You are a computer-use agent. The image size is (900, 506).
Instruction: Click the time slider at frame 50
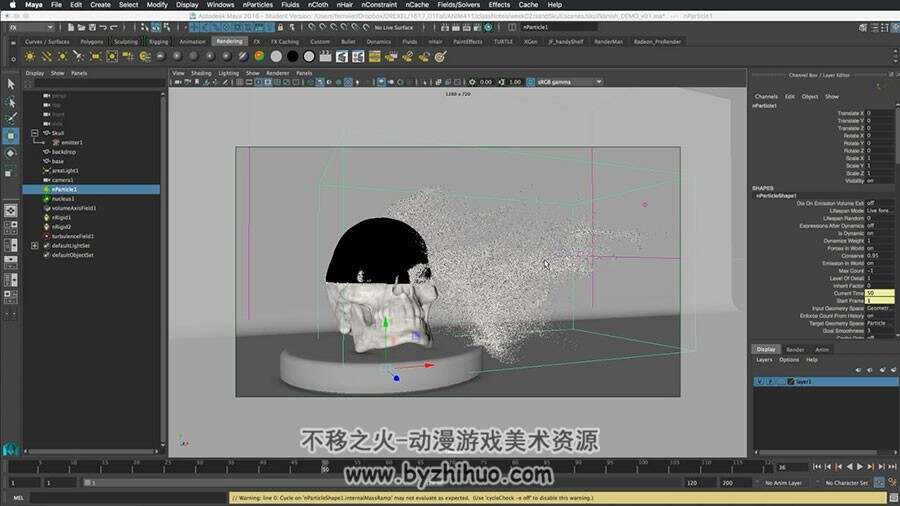pyautogui.click(x=325, y=466)
